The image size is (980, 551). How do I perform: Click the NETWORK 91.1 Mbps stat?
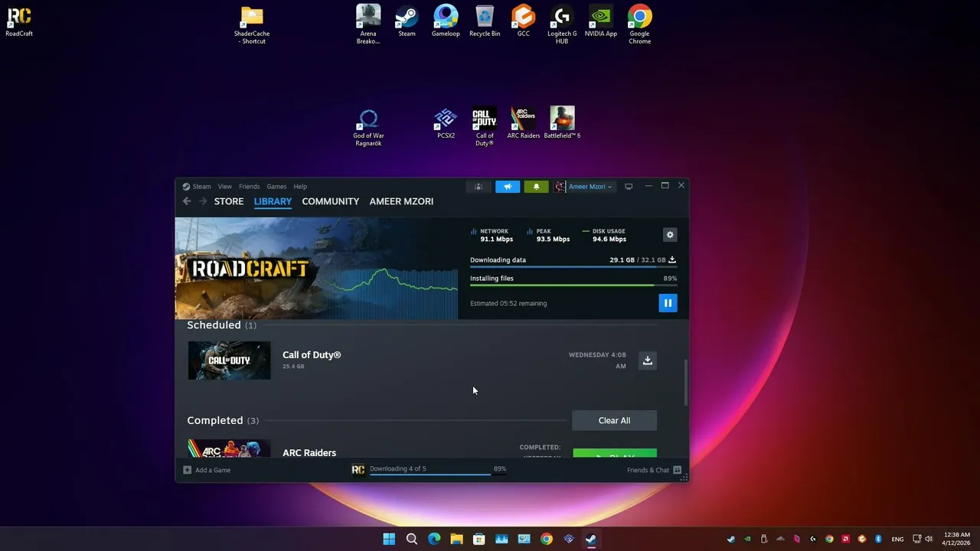(x=491, y=235)
